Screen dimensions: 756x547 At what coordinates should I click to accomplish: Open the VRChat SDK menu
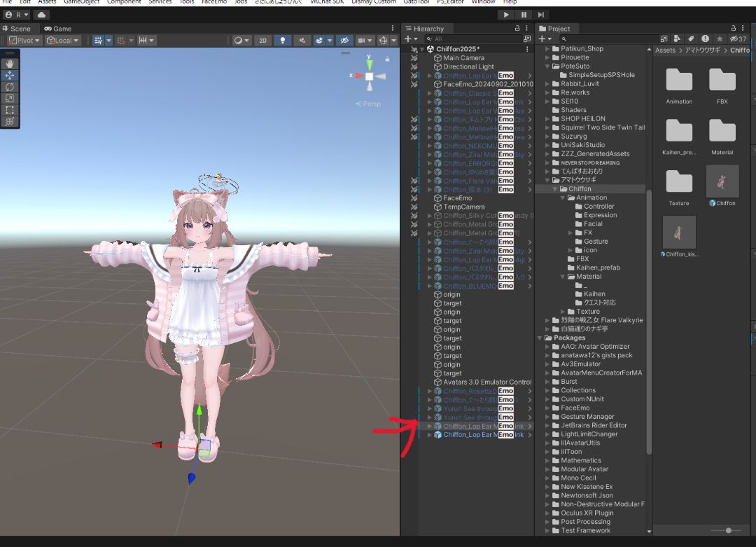pos(327,2)
